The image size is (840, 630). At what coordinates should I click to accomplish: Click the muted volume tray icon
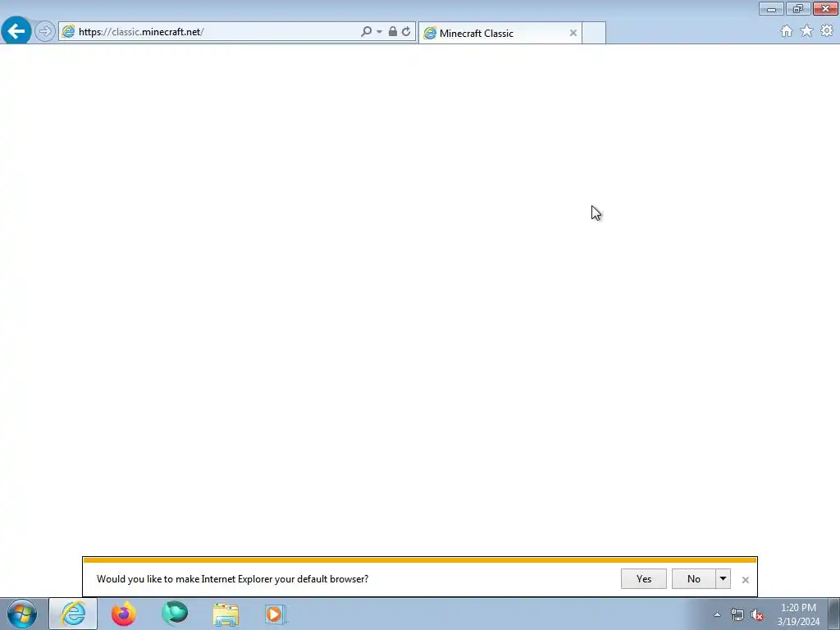click(x=757, y=615)
